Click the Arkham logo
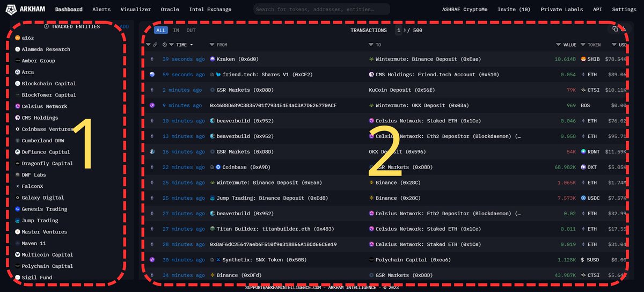644x292 pixels. coord(25,9)
